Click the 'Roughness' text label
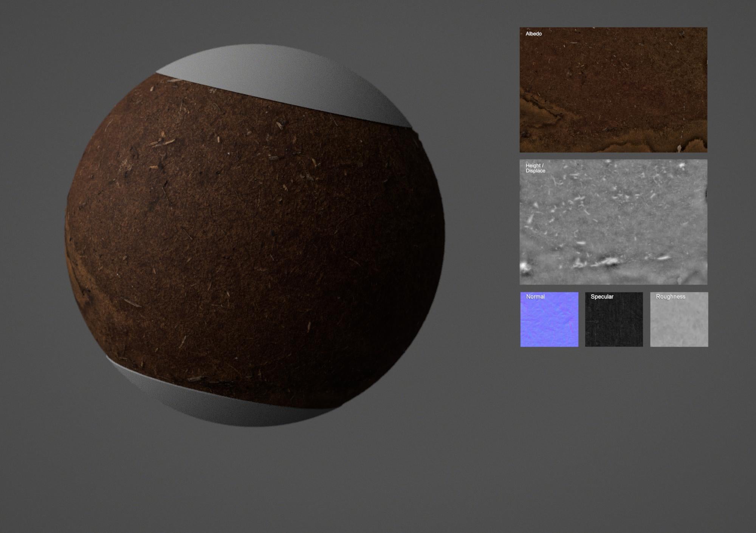756x533 pixels. 670,297
